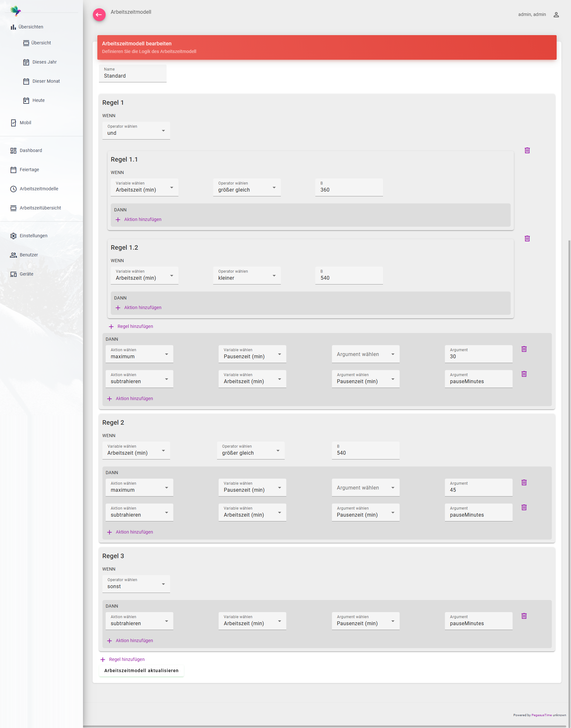571x728 pixels.
Task: Open the Benutzer users icon
Action: click(13, 254)
